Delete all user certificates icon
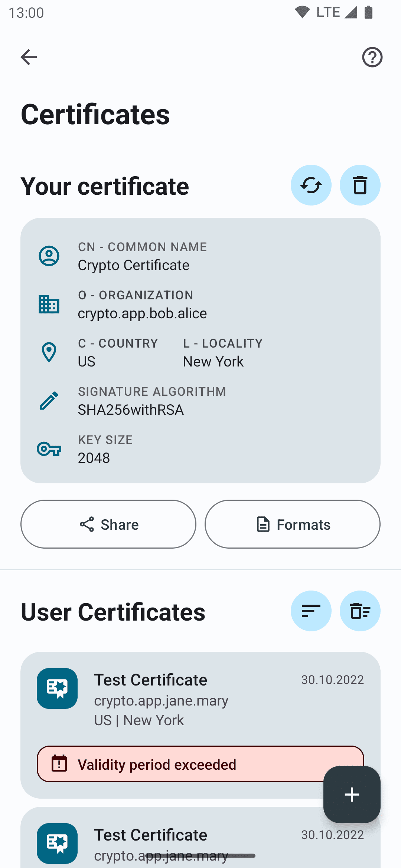The image size is (401, 868). click(x=360, y=611)
